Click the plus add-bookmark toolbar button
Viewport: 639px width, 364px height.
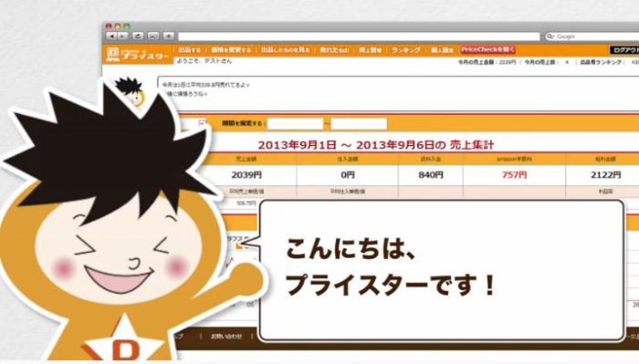168,36
